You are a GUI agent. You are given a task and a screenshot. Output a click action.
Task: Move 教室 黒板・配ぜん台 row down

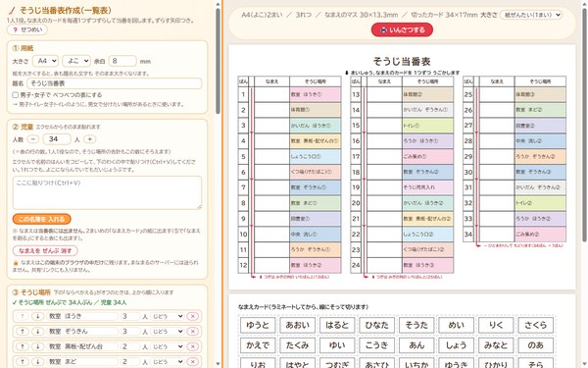click(x=37, y=346)
